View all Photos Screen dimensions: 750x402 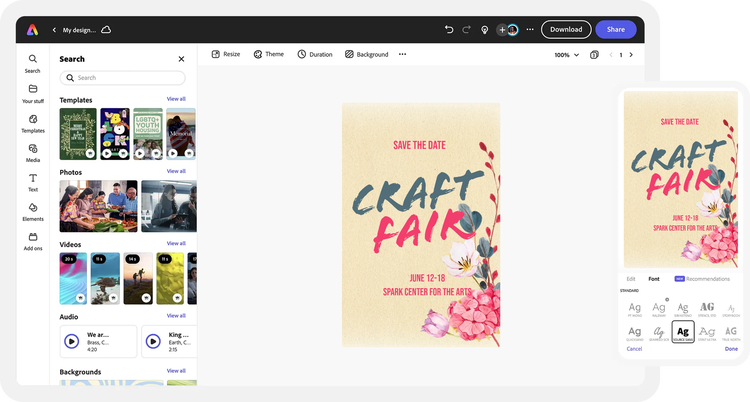[x=176, y=171]
